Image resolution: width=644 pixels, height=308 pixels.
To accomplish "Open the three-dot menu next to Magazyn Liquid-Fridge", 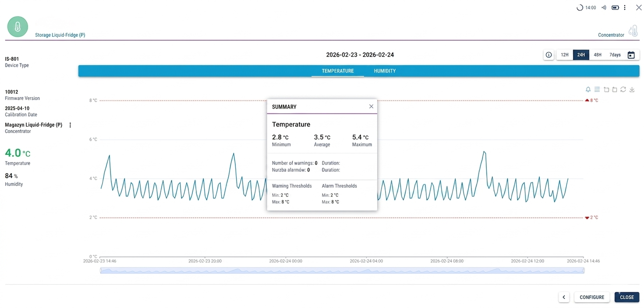I will tap(70, 125).
